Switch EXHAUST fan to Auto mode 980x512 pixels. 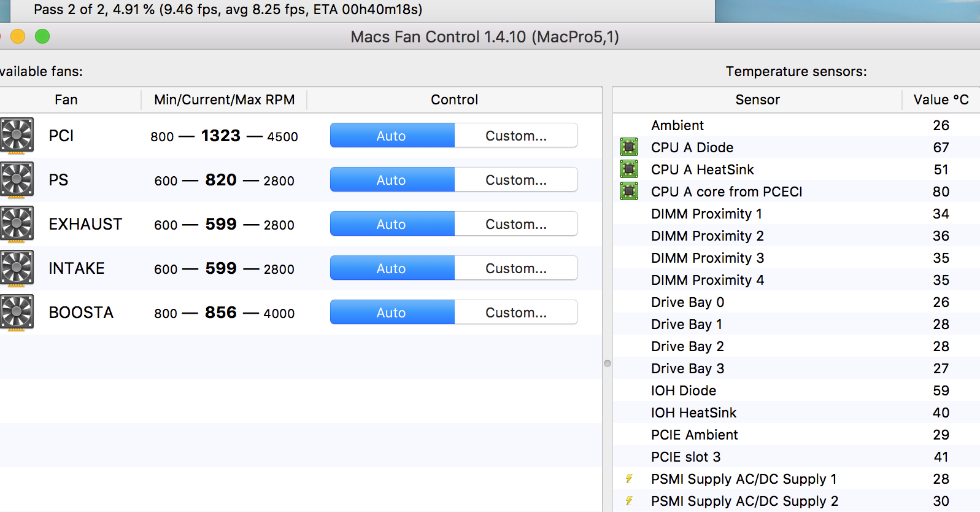click(392, 224)
